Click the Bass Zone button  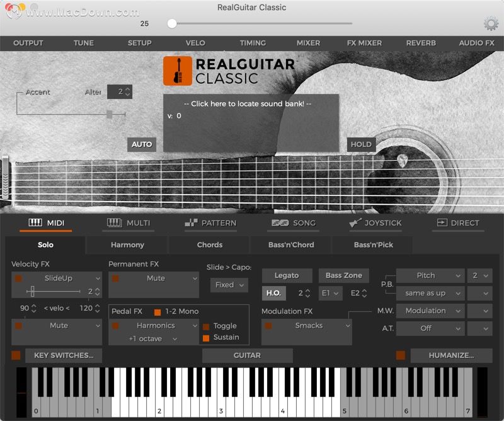343,275
